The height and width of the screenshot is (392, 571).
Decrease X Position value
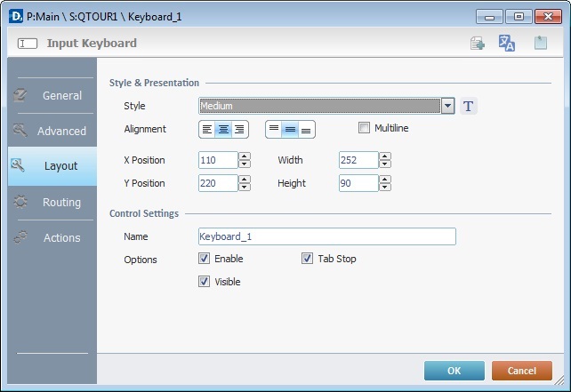[245, 164]
